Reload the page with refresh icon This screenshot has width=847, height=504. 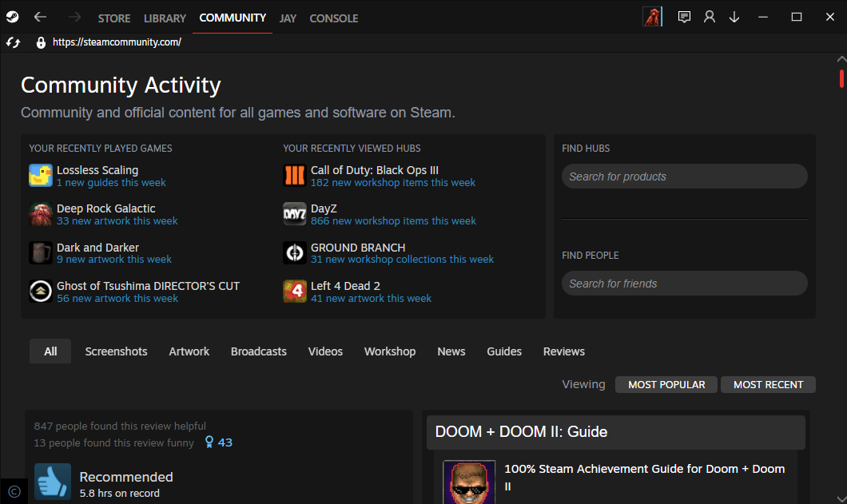coord(13,42)
